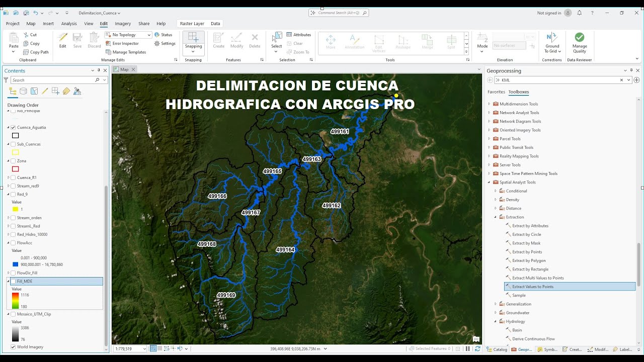Expand the Network Analyst Tools toolbox
This screenshot has width=644, height=362.
click(x=489, y=113)
